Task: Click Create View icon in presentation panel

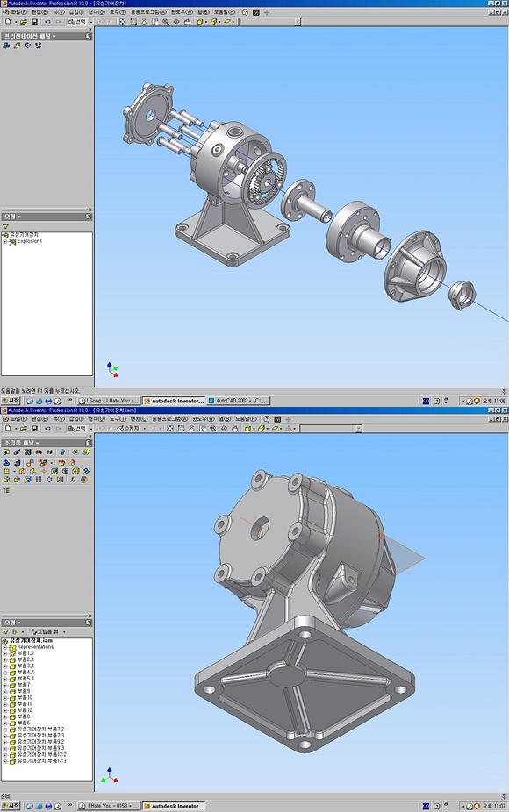Action: pos(6,46)
